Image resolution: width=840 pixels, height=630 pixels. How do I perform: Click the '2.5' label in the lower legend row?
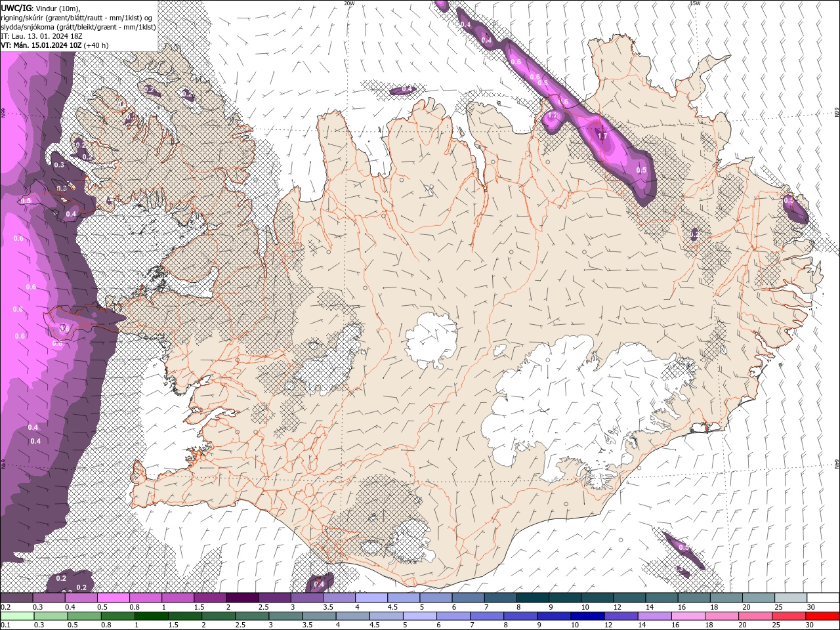240,625
